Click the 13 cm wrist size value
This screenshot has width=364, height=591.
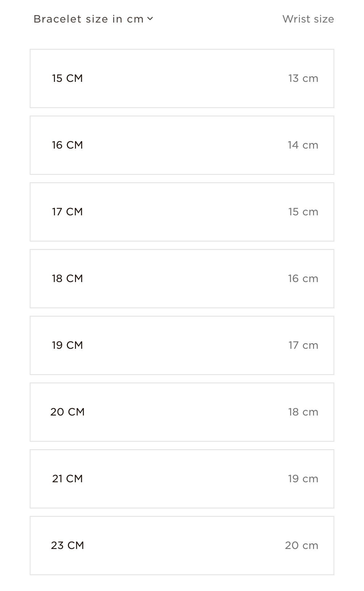(x=303, y=78)
